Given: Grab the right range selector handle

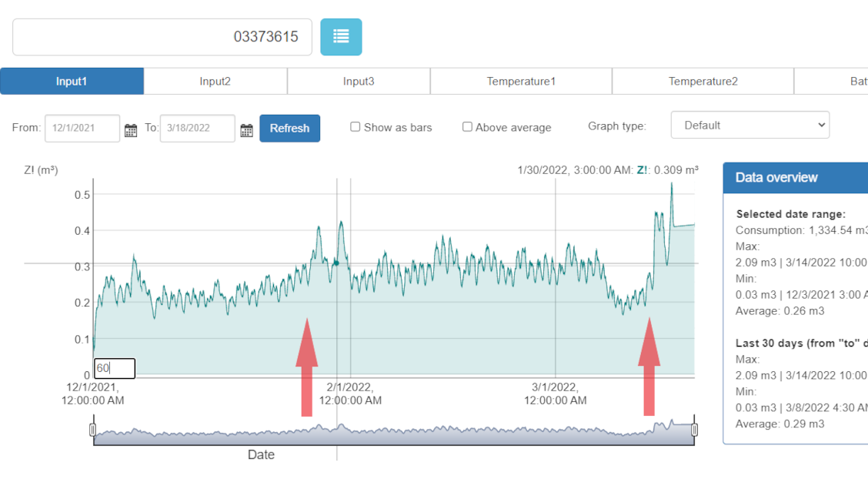Looking at the screenshot, I should pos(694,430).
